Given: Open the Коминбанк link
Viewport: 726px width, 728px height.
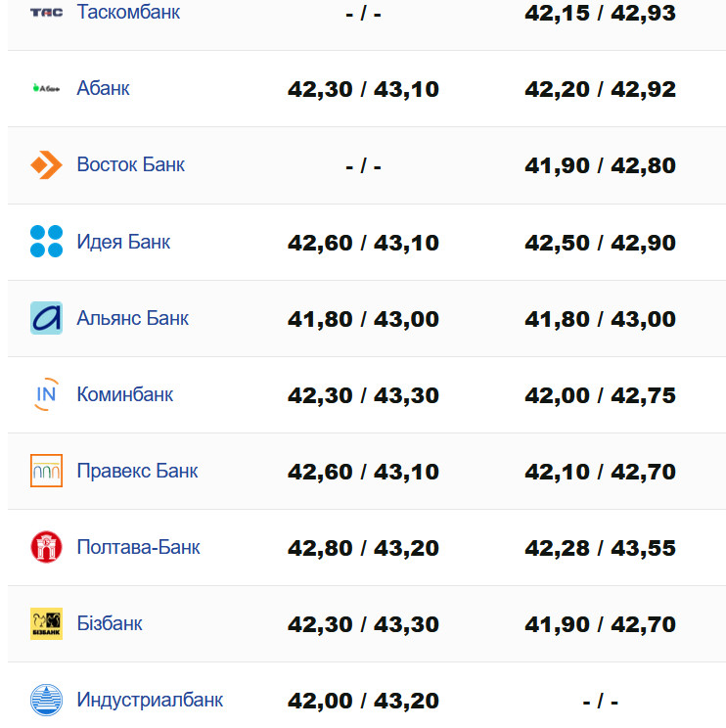Looking at the screenshot, I should tap(124, 394).
